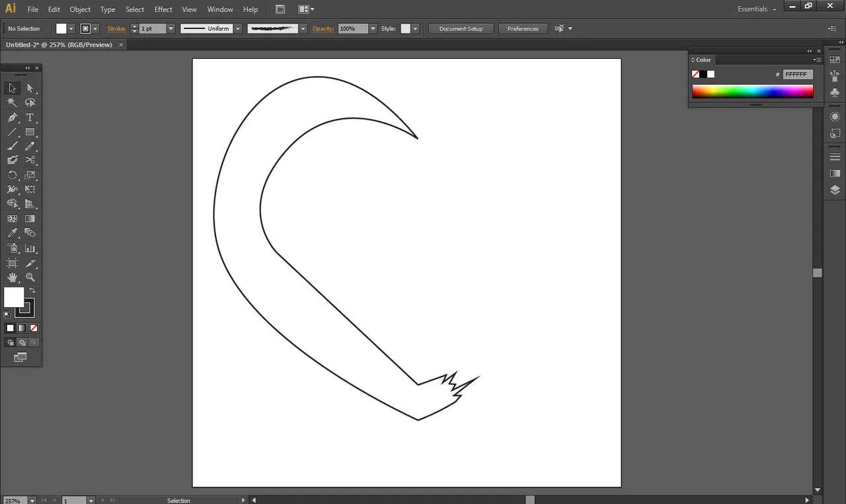The height and width of the screenshot is (504, 846).
Task: Select the Magic Wand tool
Action: [13, 102]
